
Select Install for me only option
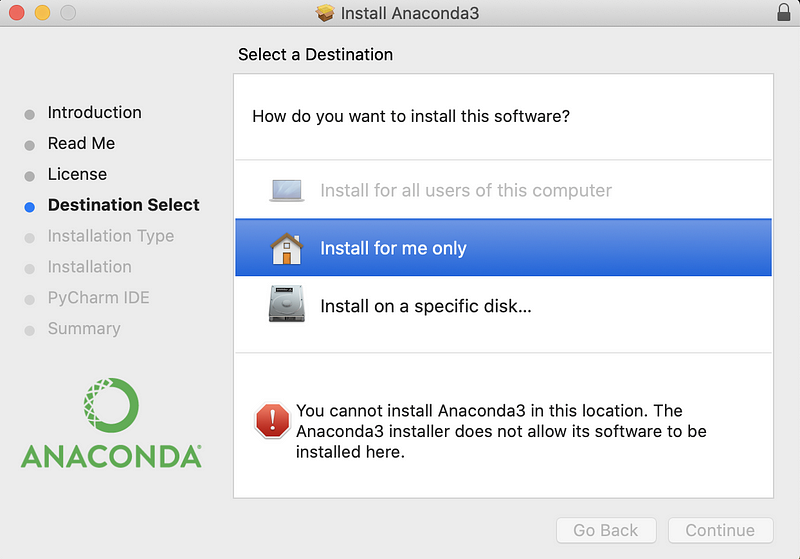(x=393, y=248)
